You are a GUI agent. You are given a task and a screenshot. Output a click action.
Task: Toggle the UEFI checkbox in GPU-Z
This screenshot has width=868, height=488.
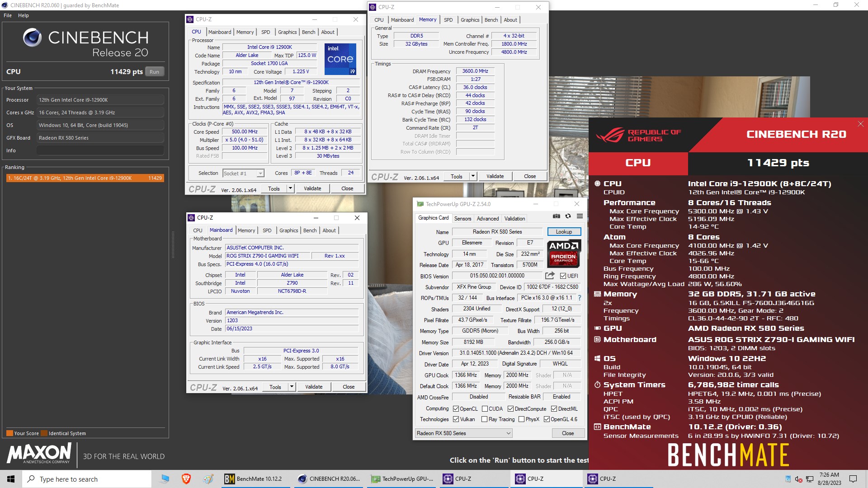[563, 276]
